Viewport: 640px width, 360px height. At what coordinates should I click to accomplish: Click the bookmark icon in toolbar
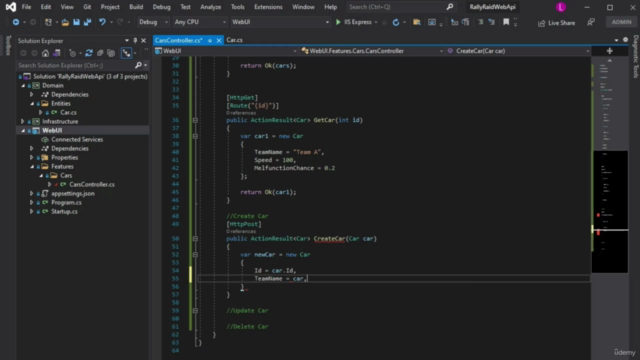coord(506,22)
